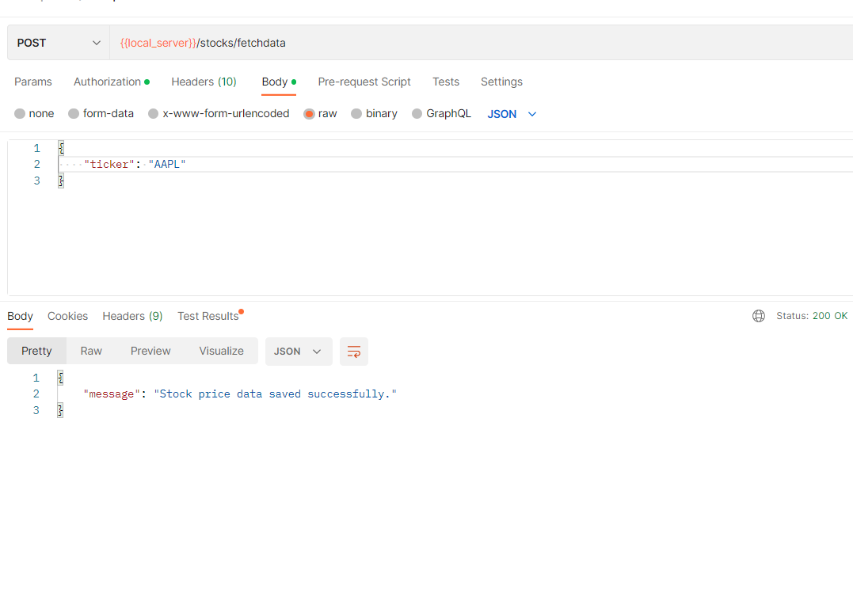Open the Pre-request Script tab

[x=364, y=82]
